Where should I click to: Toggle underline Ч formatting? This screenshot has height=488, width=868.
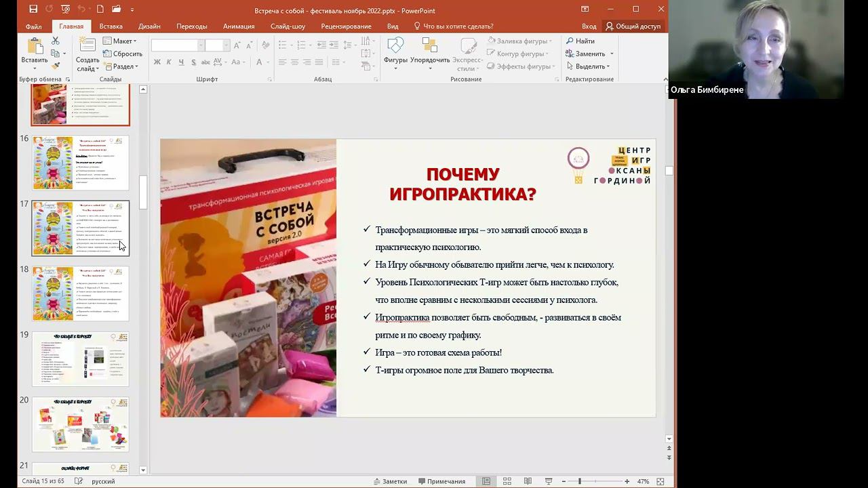[181, 62]
